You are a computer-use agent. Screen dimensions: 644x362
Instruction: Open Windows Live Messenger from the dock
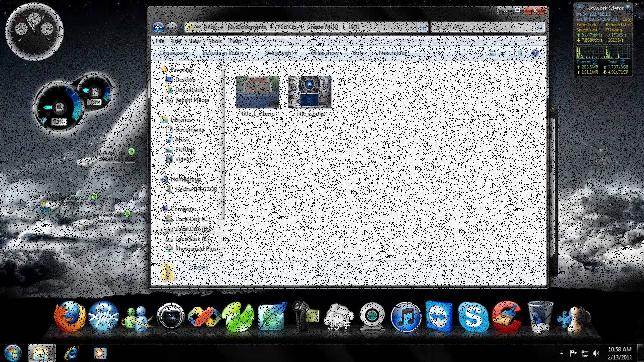(x=136, y=319)
